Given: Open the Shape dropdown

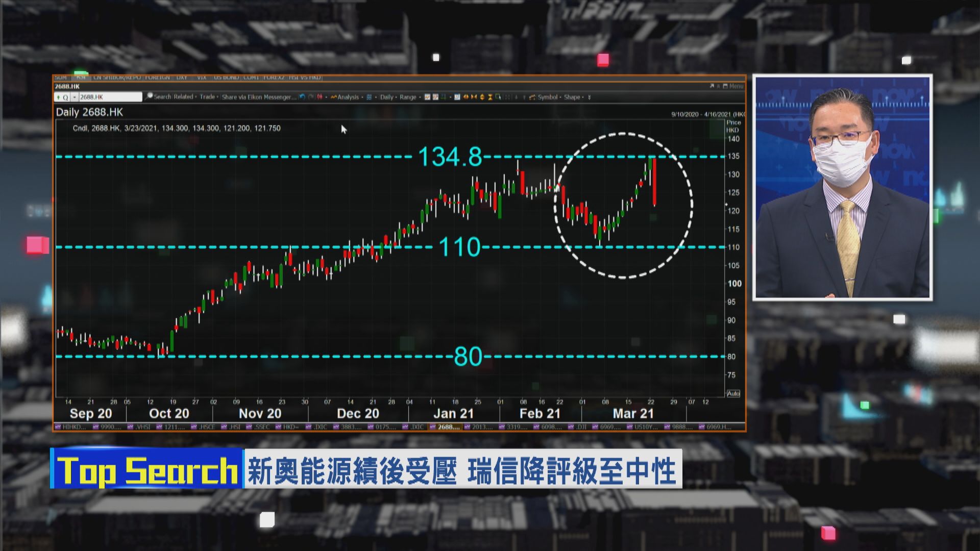Looking at the screenshot, I should click(x=573, y=97).
